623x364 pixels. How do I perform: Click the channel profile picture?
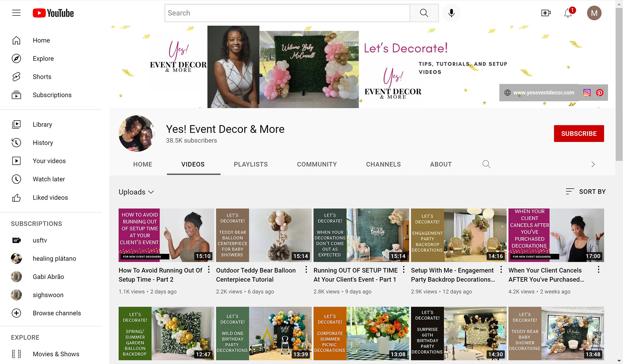[137, 134]
